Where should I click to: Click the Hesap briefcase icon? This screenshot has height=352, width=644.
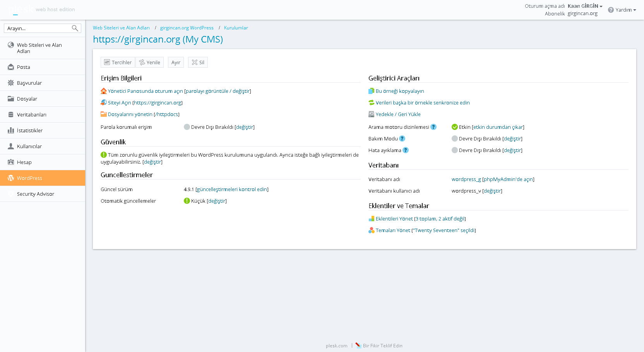pos(11,162)
